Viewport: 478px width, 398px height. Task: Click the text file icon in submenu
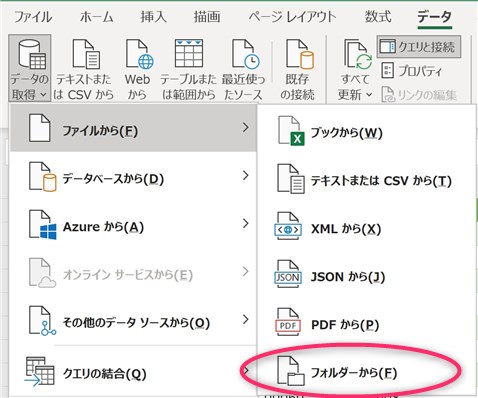[291, 179]
